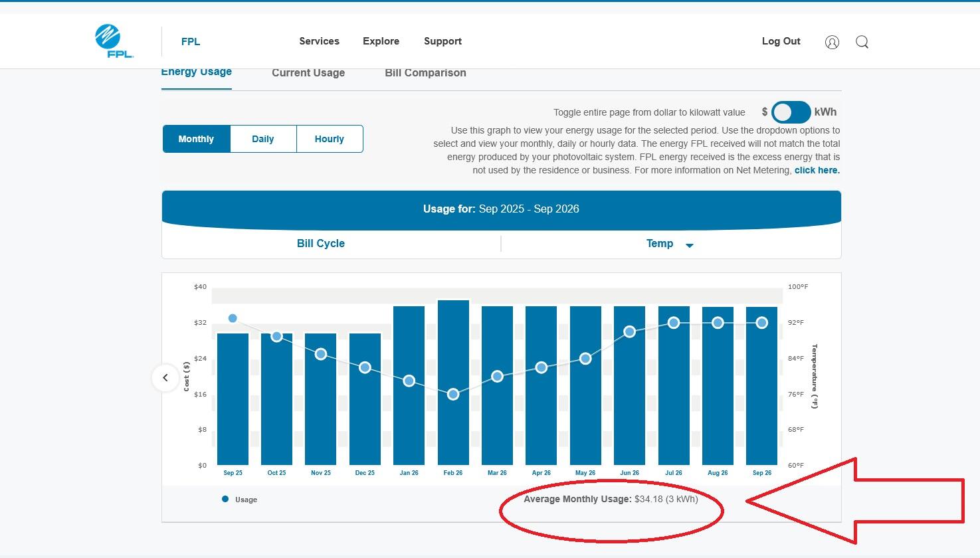Click the Oct 25 usage bar
Viewport: 980px width, 558px height.
277,399
